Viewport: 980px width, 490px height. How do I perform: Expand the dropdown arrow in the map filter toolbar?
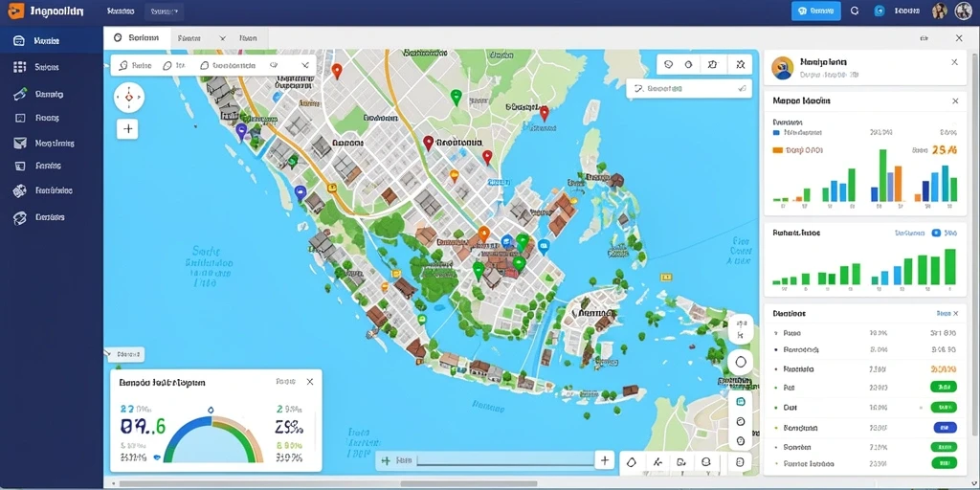point(305,65)
